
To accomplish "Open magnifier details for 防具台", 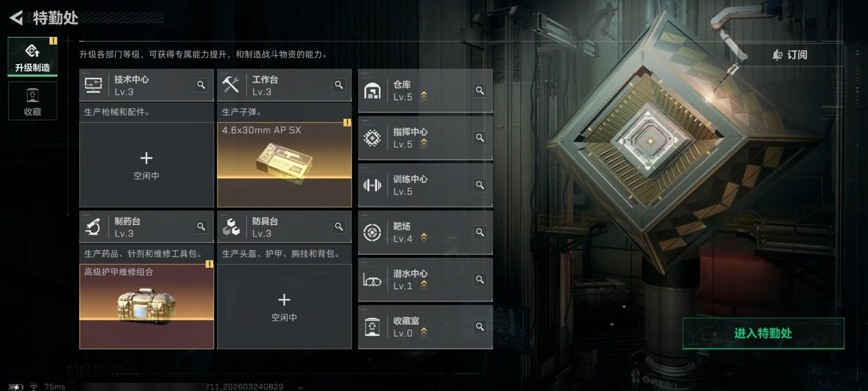I will (x=339, y=227).
